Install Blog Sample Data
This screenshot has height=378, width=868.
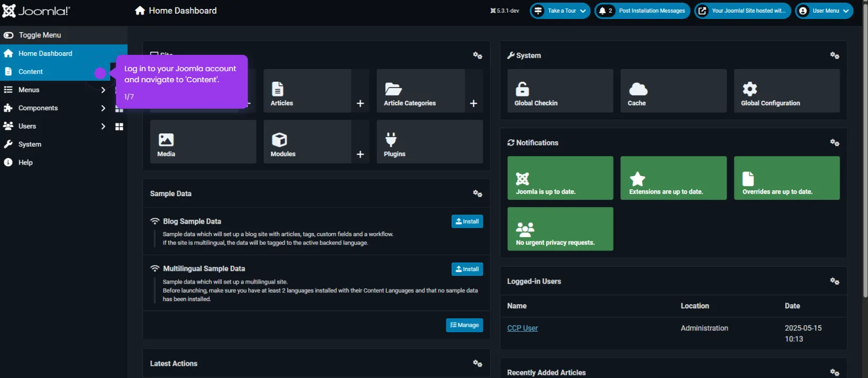click(x=467, y=221)
